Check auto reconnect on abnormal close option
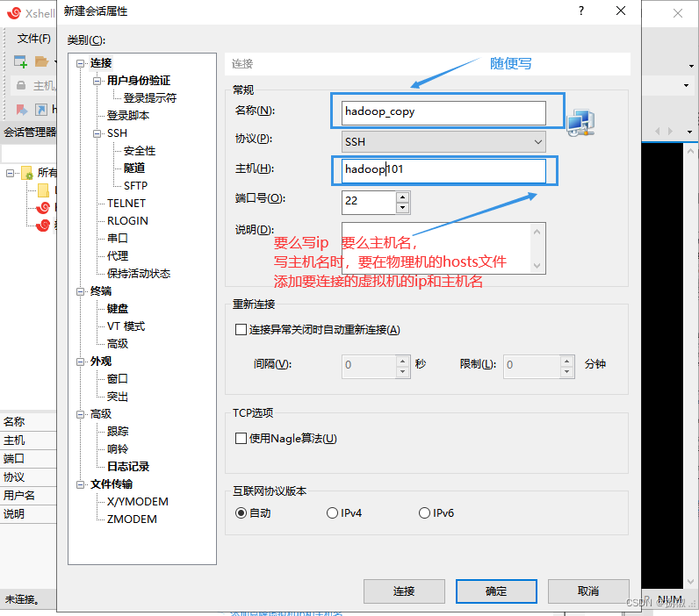Viewport: 699px width, 616px height. [x=241, y=330]
